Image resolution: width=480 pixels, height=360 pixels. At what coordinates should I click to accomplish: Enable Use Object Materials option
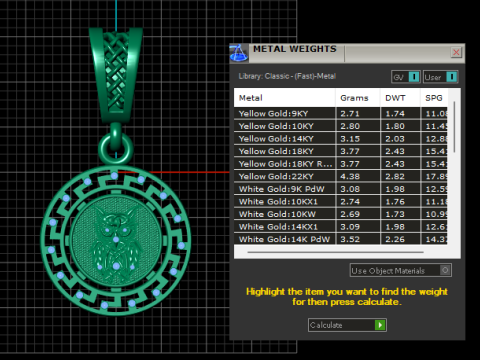401,270
